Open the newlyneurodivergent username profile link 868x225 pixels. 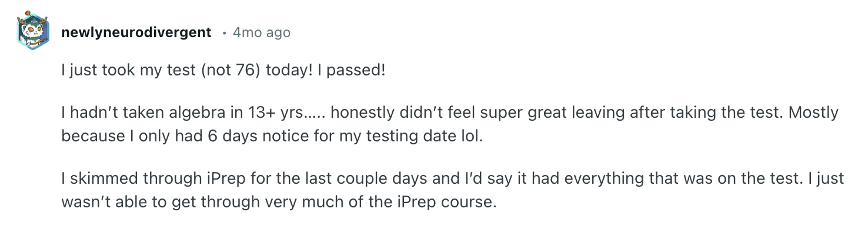point(136,32)
